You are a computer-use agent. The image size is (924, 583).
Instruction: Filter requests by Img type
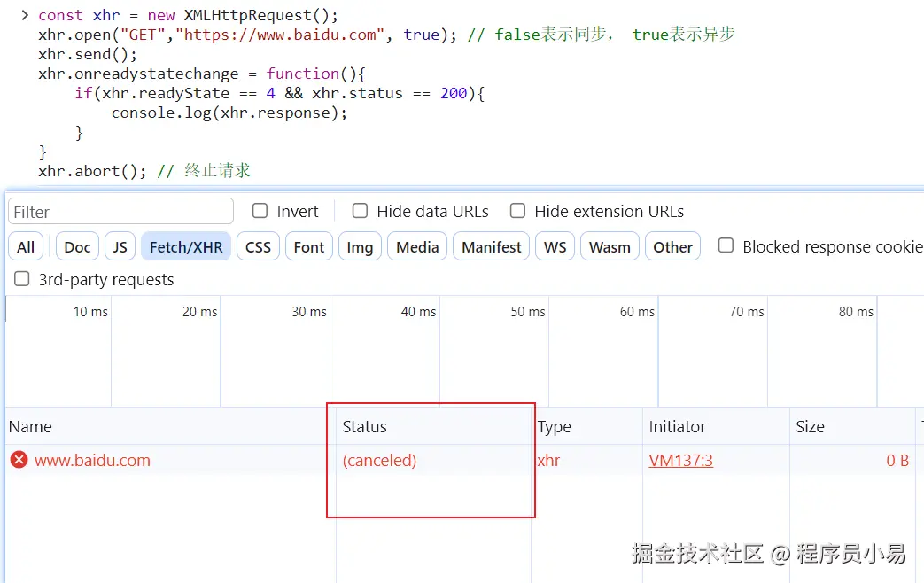click(360, 247)
